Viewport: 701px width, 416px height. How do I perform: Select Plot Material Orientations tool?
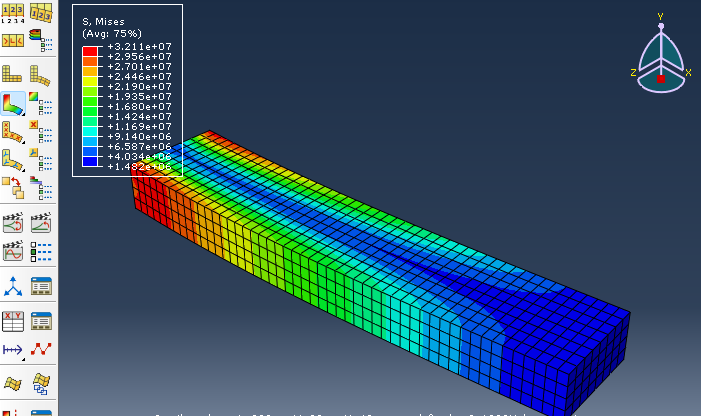[13, 160]
